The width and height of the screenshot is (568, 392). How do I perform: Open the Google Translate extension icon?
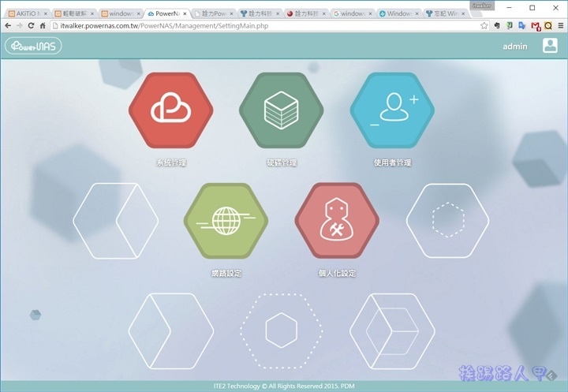click(522, 26)
